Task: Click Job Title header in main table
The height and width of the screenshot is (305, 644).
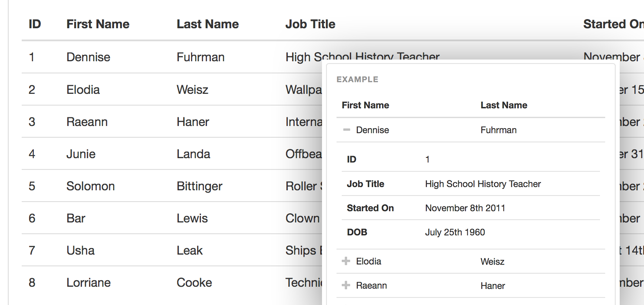Action: (310, 24)
